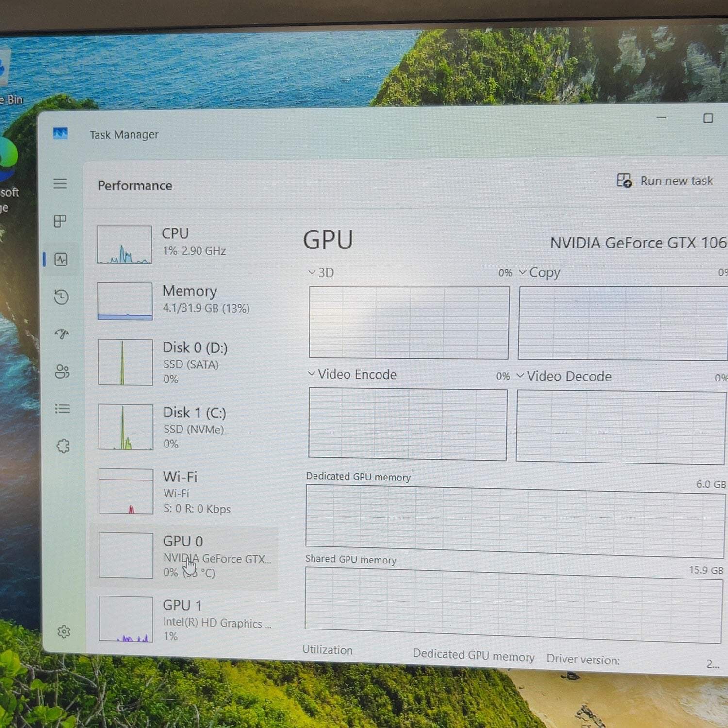Open the Startup apps icon
This screenshot has height=728, width=728.
(62, 334)
